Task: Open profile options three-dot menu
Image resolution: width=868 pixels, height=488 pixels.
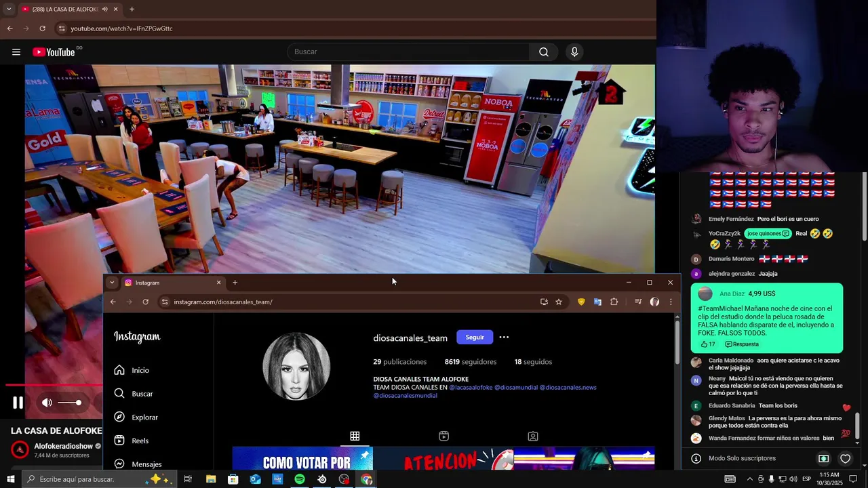Action: pos(504,337)
